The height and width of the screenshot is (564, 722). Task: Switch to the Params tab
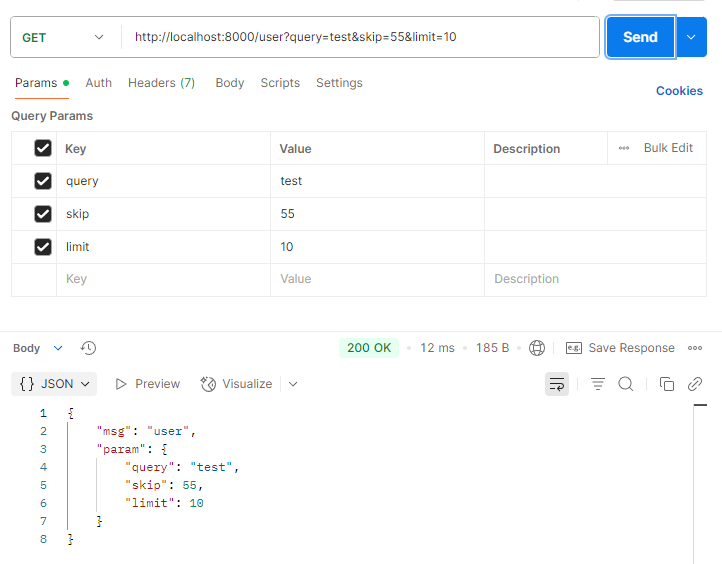[x=41, y=83]
